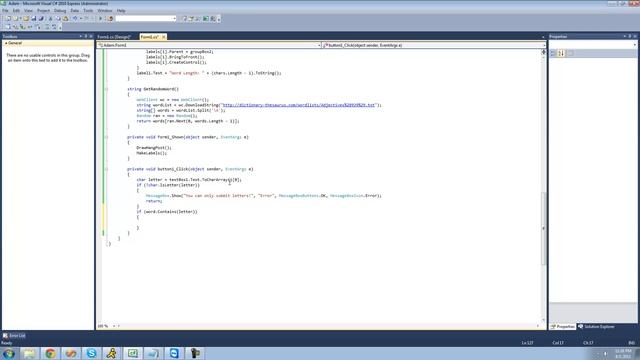Screen dimensions: 640x360
Task: Click the Save All toolbar icon
Action: (41, 18)
